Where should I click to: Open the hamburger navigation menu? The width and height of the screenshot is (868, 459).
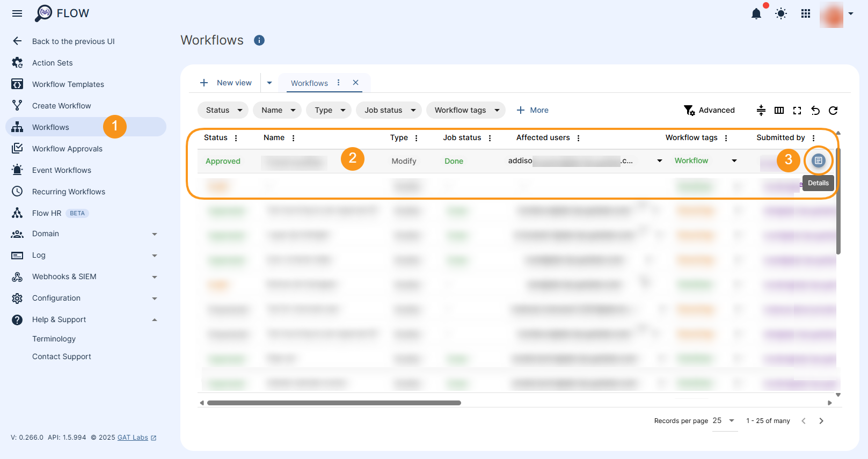(x=17, y=13)
